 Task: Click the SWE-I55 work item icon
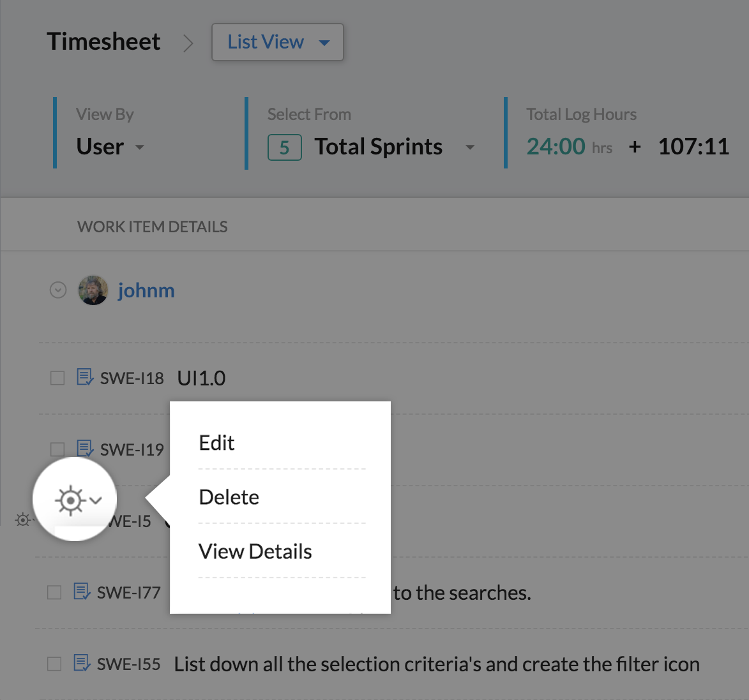tap(82, 664)
